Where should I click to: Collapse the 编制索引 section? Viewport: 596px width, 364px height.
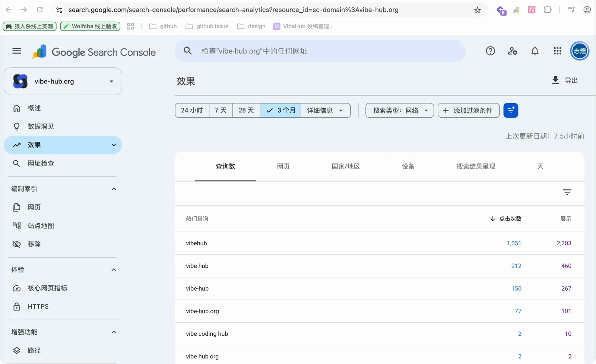114,189
